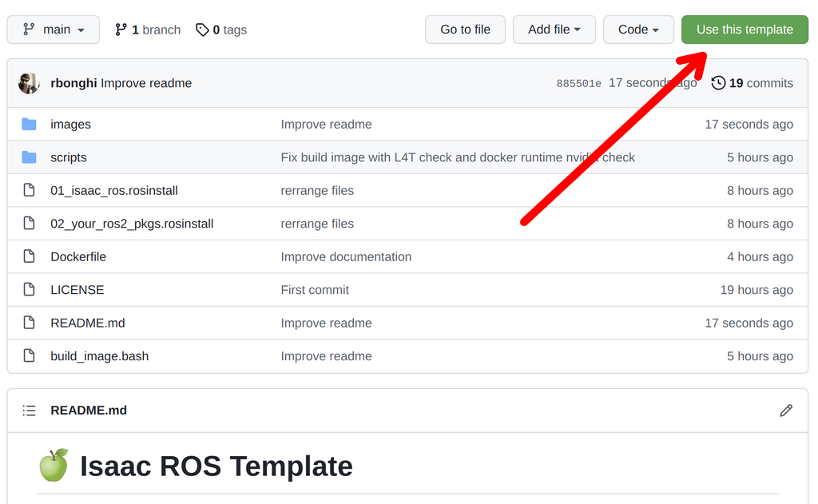Click the branch icon in main button

[x=30, y=30]
